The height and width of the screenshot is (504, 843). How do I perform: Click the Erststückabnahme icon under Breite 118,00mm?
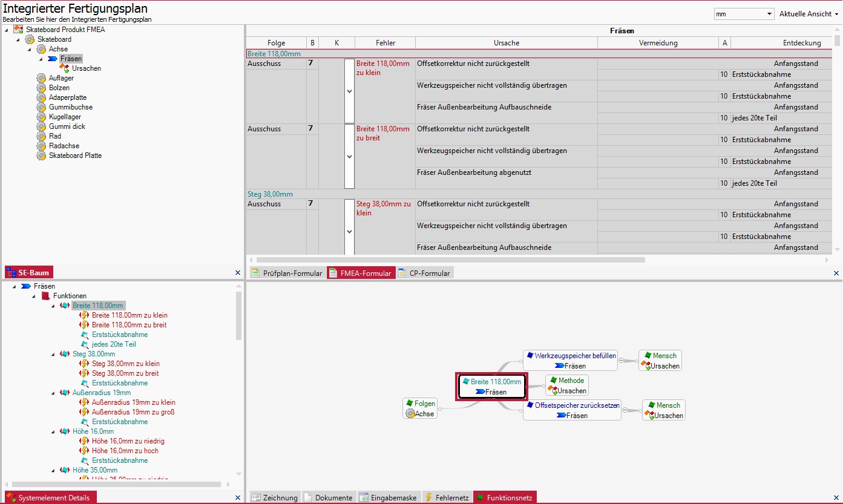(85, 335)
